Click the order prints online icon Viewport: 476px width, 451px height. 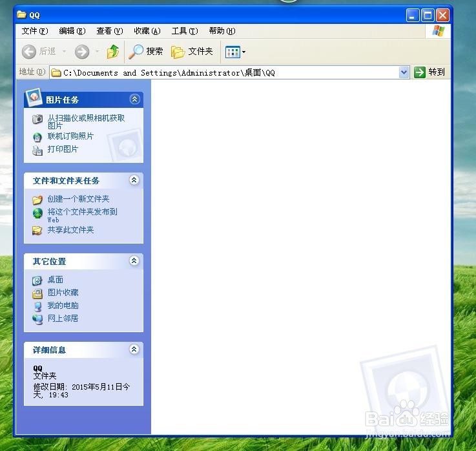click(37, 137)
